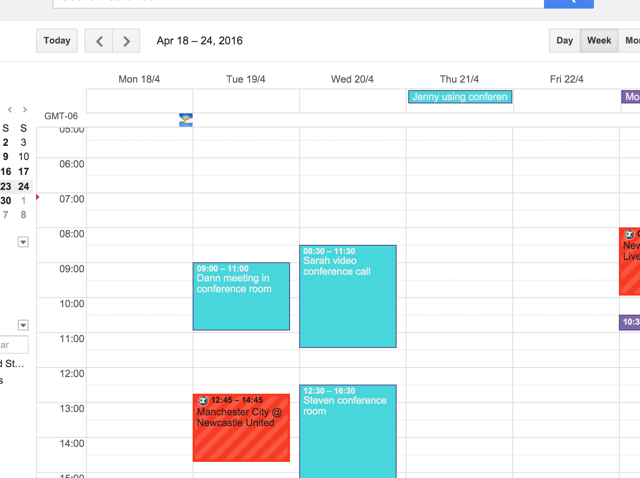Mini calendar previous month arrow
The width and height of the screenshot is (640, 478).
pyautogui.click(x=10, y=110)
